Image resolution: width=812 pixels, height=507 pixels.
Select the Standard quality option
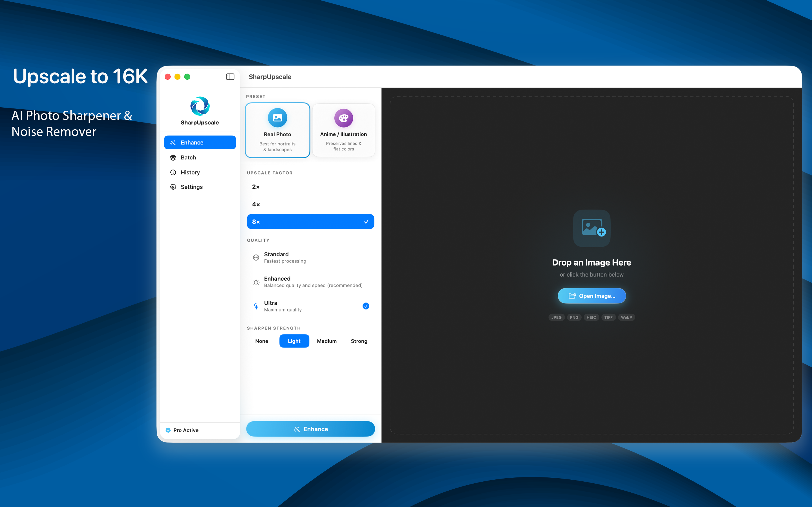tap(310, 257)
